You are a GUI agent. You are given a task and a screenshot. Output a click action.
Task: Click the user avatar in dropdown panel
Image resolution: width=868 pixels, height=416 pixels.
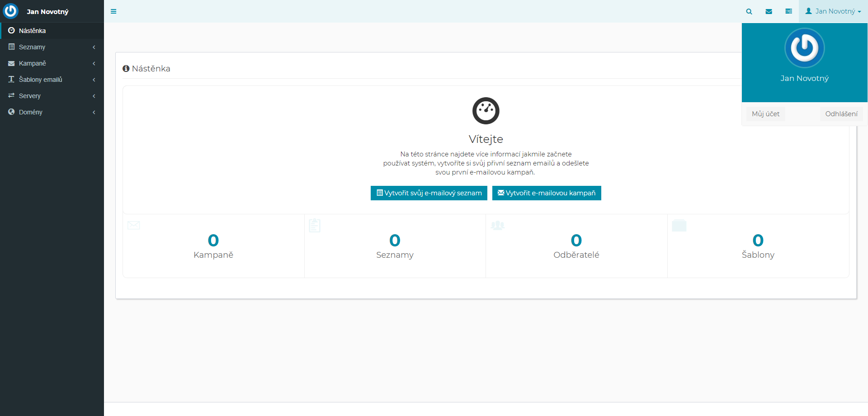click(805, 48)
